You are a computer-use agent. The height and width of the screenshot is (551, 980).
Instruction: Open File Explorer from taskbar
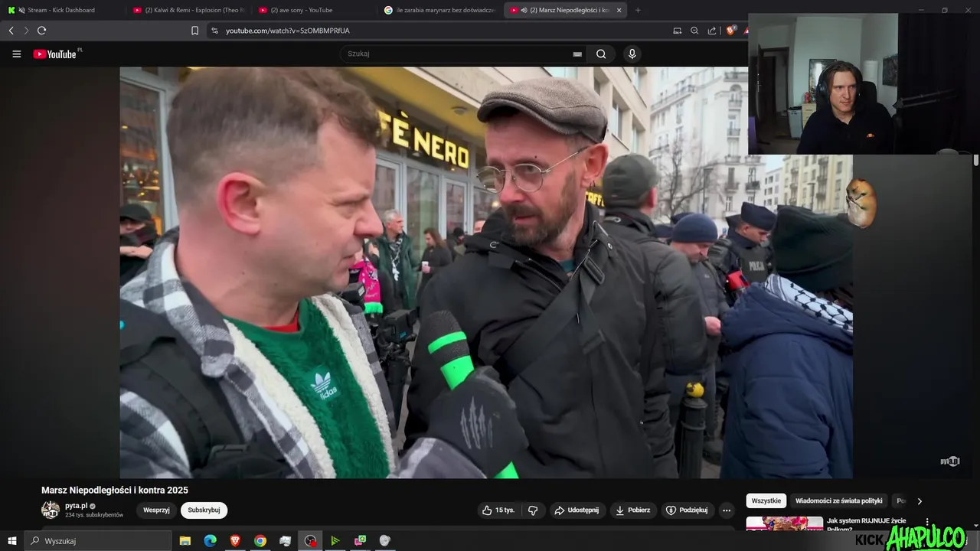click(x=185, y=541)
